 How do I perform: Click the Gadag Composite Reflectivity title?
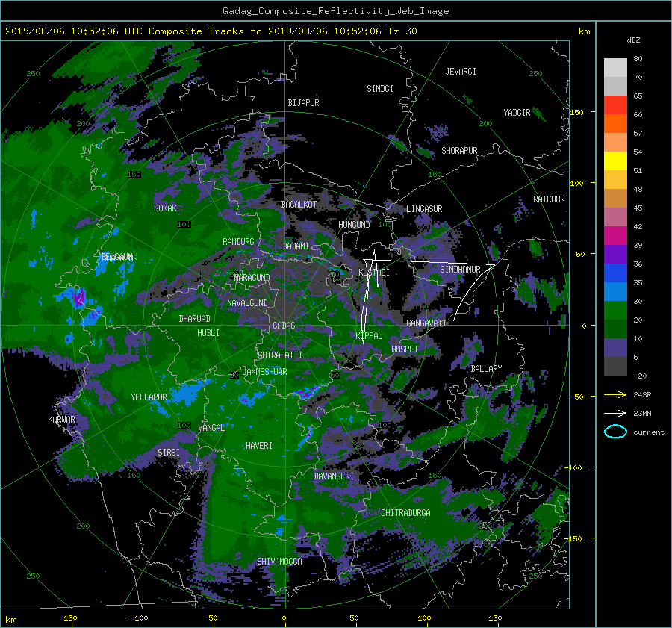tap(335, 11)
